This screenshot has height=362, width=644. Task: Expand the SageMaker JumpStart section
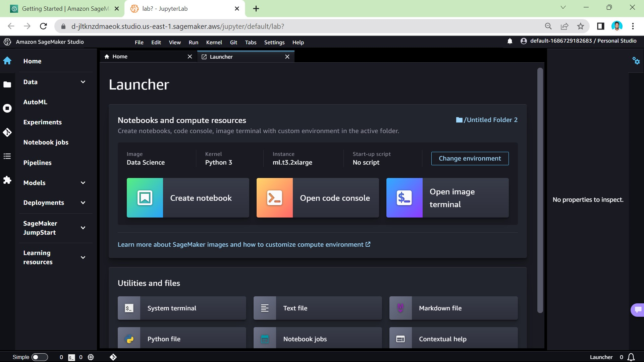(x=83, y=228)
